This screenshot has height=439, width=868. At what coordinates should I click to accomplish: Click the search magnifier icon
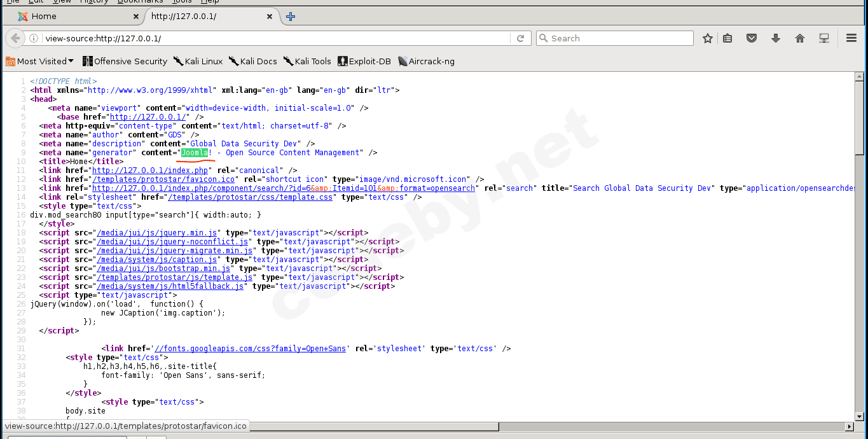[544, 38]
